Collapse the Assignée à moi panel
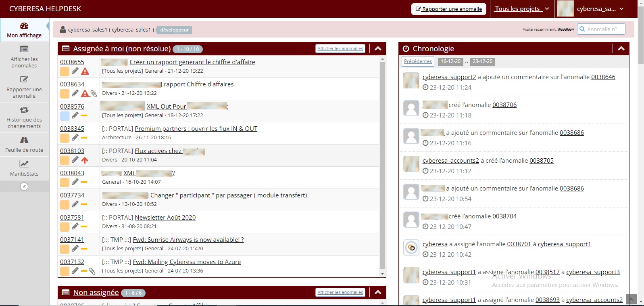 [x=378, y=48]
